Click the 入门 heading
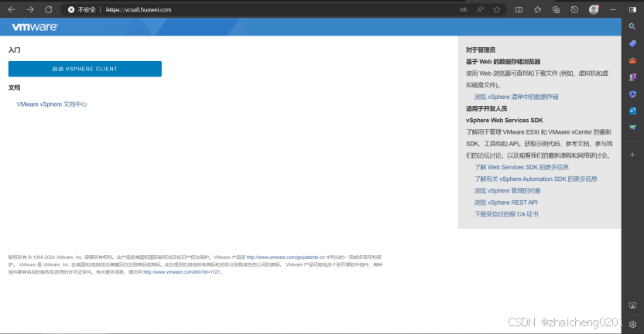 (x=15, y=50)
